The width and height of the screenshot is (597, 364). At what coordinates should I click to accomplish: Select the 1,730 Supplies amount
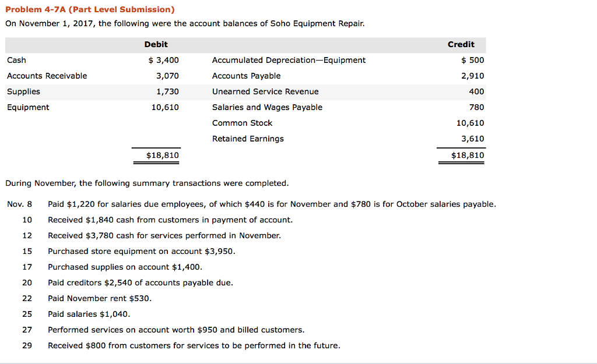(x=167, y=91)
